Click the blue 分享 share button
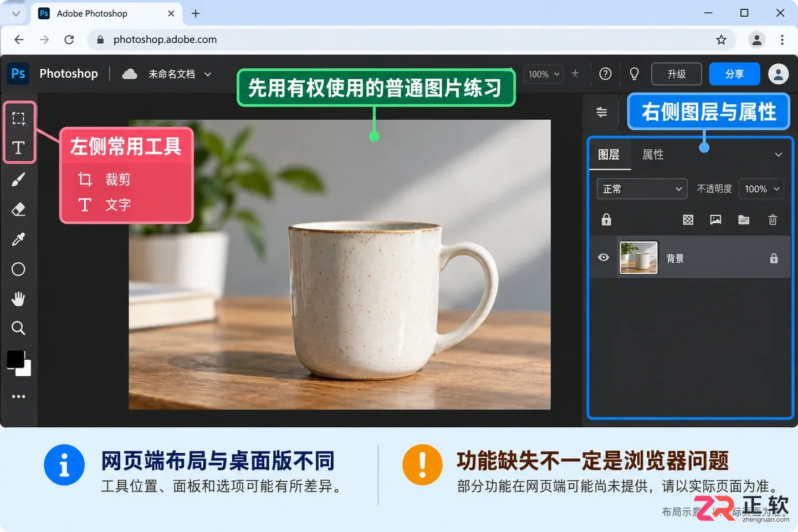The height and width of the screenshot is (532, 798). pyautogui.click(x=735, y=74)
